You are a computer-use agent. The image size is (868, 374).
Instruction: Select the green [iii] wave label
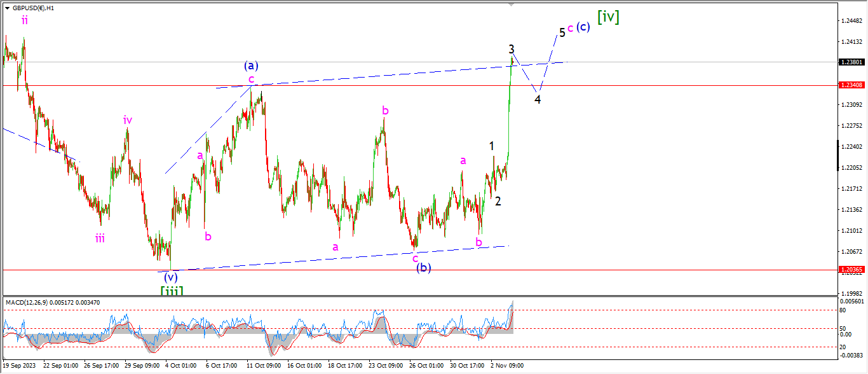[172, 291]
